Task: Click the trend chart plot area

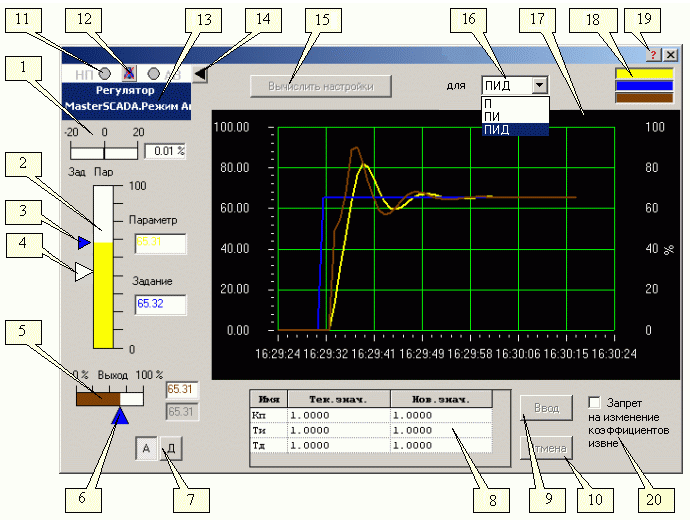Action: [446, 229]
